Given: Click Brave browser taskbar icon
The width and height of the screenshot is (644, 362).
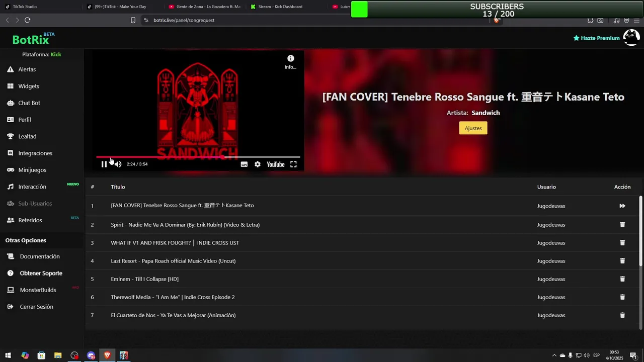Looking at the screenshot, I should click(x=107, y=355).
